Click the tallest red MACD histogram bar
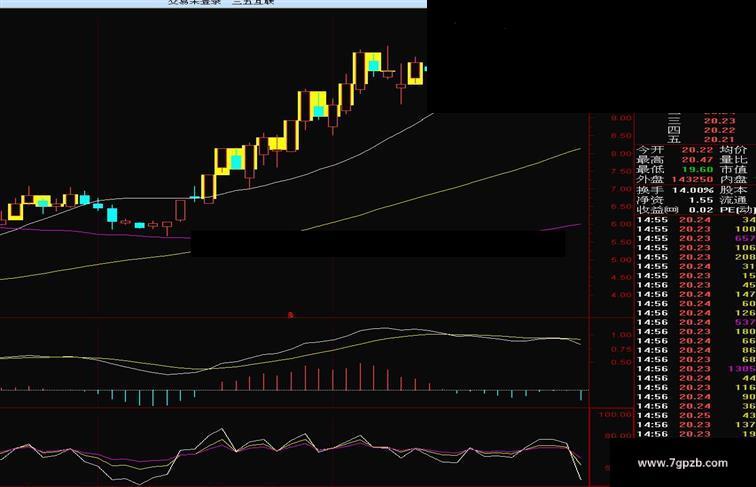 pyautogui.click(x=360, y=377)
